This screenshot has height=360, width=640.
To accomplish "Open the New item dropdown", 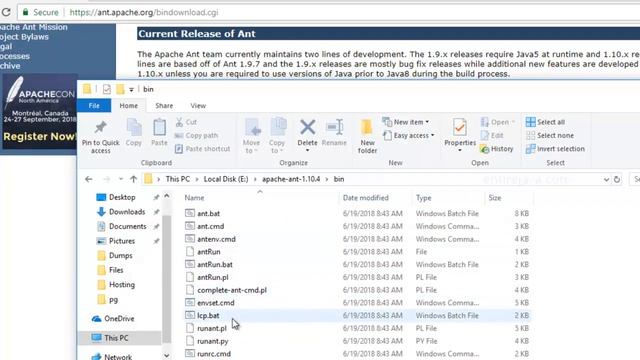I will 406,122.
